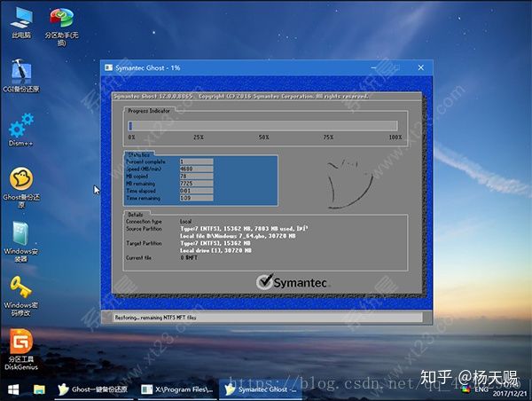
Task: Launch DiskGenius 分区工具 from the desktop
Action: [x=21, y=350]
